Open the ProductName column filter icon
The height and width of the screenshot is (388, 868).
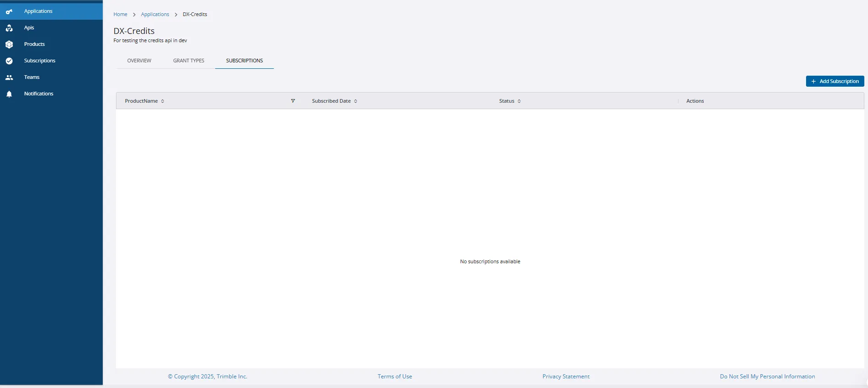[x=293, y=101]
